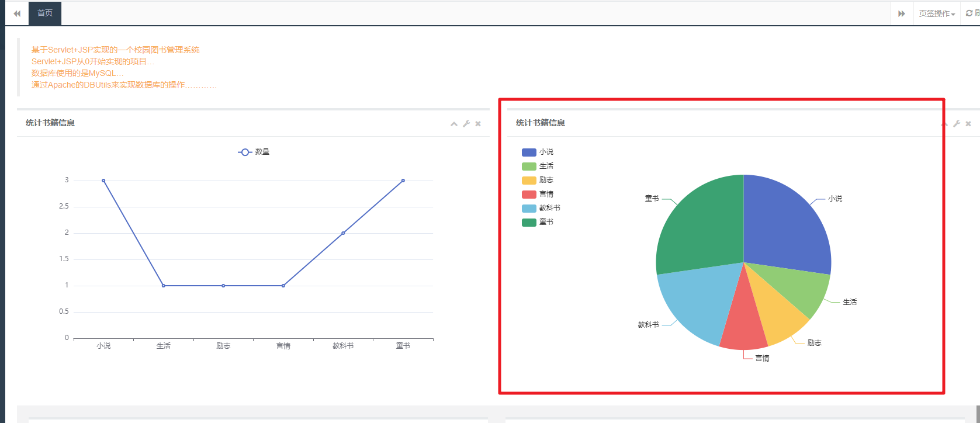Close the pie chart 统计书籍信息 panel
980x423 pixels.
click(968, 124)
